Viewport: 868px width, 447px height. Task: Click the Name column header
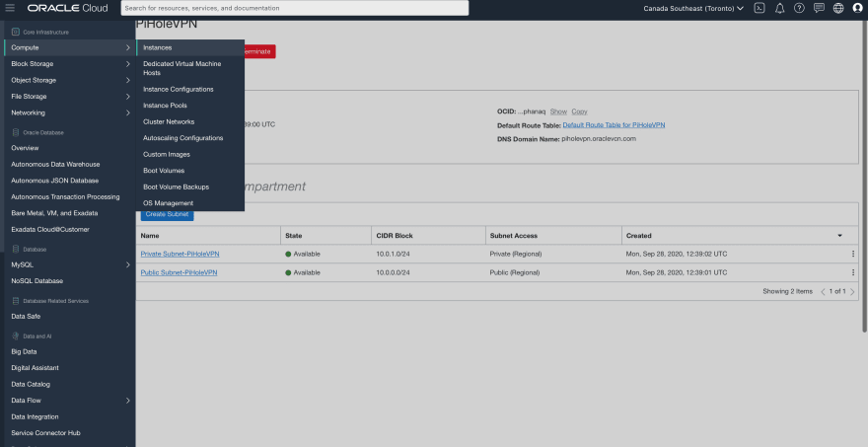pyautogui.click(x=150, y=236)
